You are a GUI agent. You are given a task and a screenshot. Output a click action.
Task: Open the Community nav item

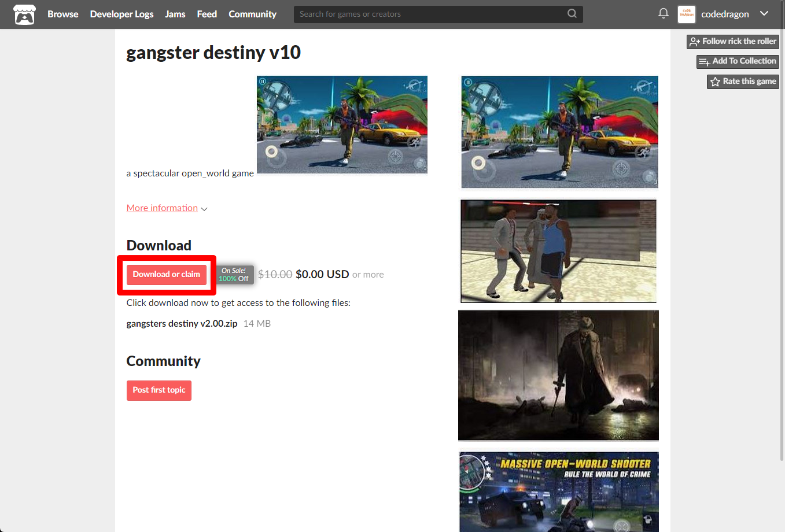pyautogui.click(x=252, y=14)
